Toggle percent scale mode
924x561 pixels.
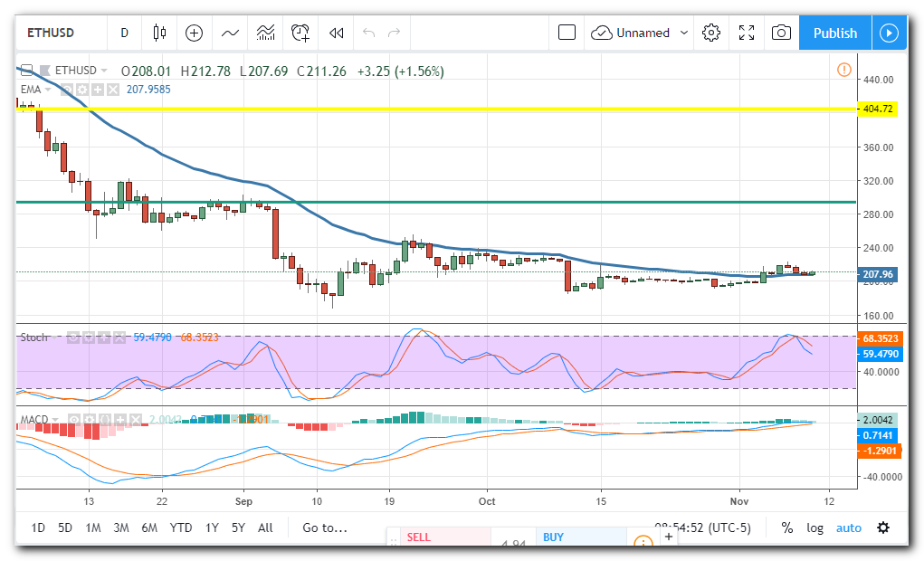coord(786,528)
